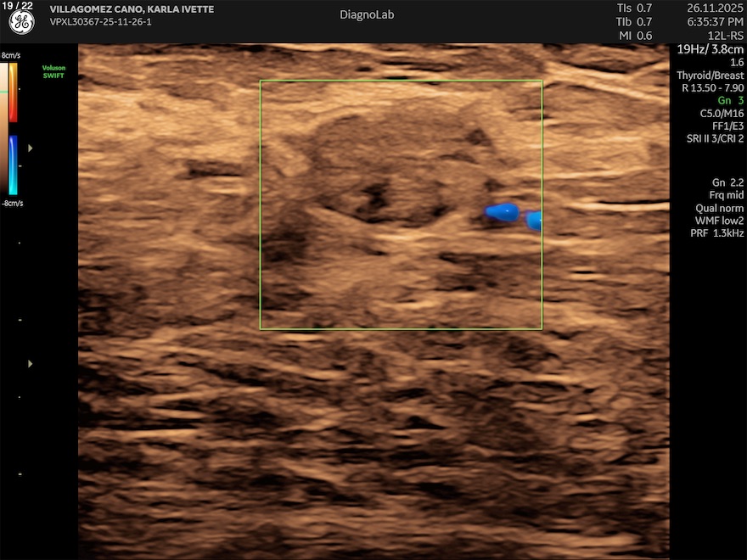Click the small blue flow signal at ROI edge

(x=534, y=221)
